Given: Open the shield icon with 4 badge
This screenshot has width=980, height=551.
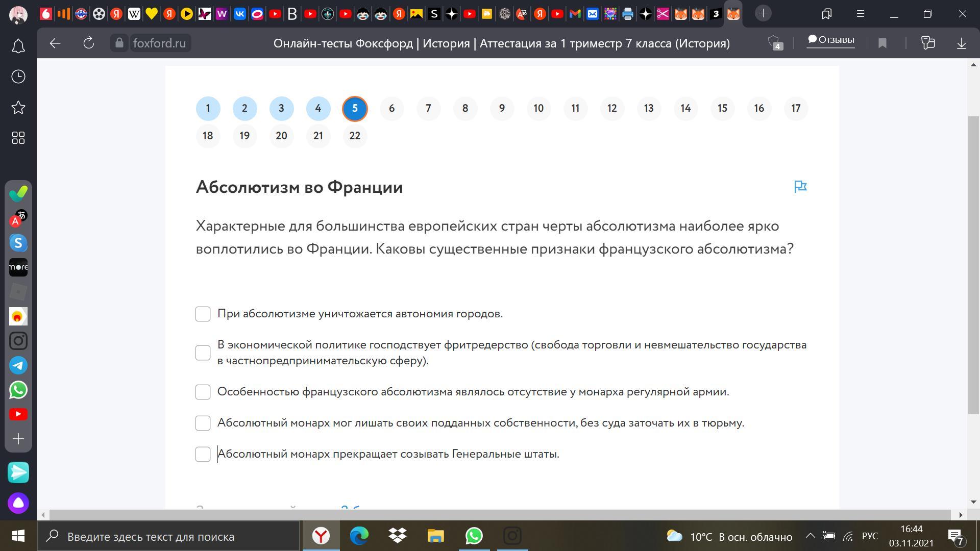Looking at the screenshot, I should (x=775, y=43).
